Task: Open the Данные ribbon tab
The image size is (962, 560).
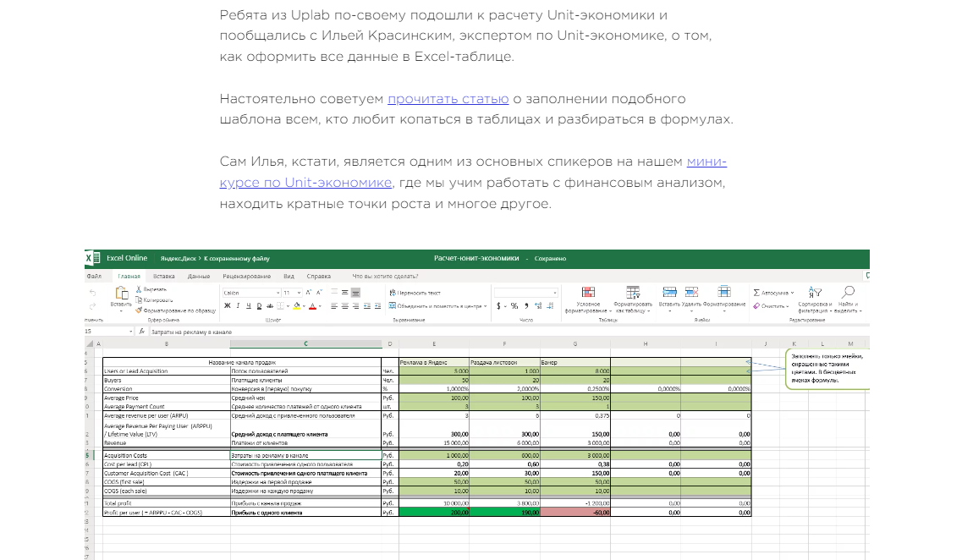Action: [x=199, y=276]
